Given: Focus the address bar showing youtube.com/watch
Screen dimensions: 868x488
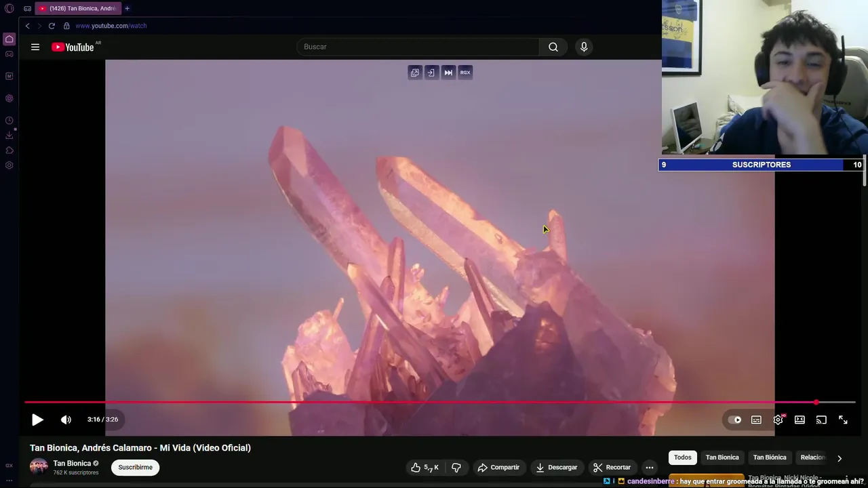Looking at the screenshot, I should point(111,26).
